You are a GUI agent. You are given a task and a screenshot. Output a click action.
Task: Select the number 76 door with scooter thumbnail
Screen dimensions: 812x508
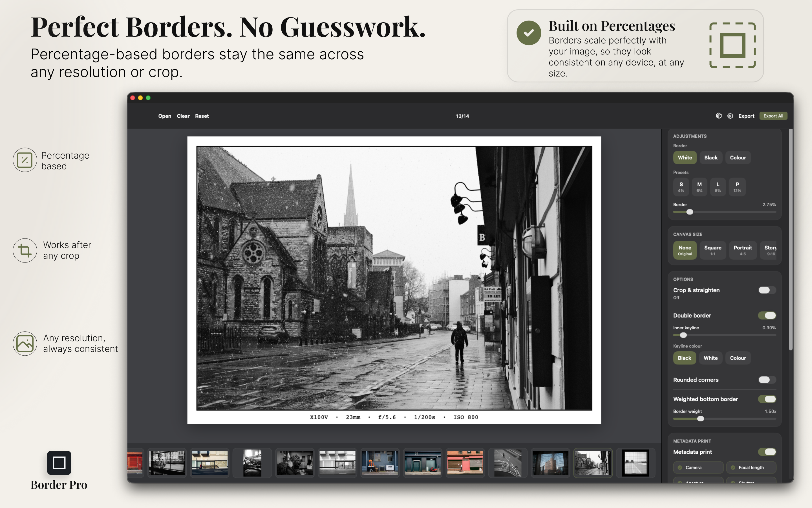tap(422, 463)
